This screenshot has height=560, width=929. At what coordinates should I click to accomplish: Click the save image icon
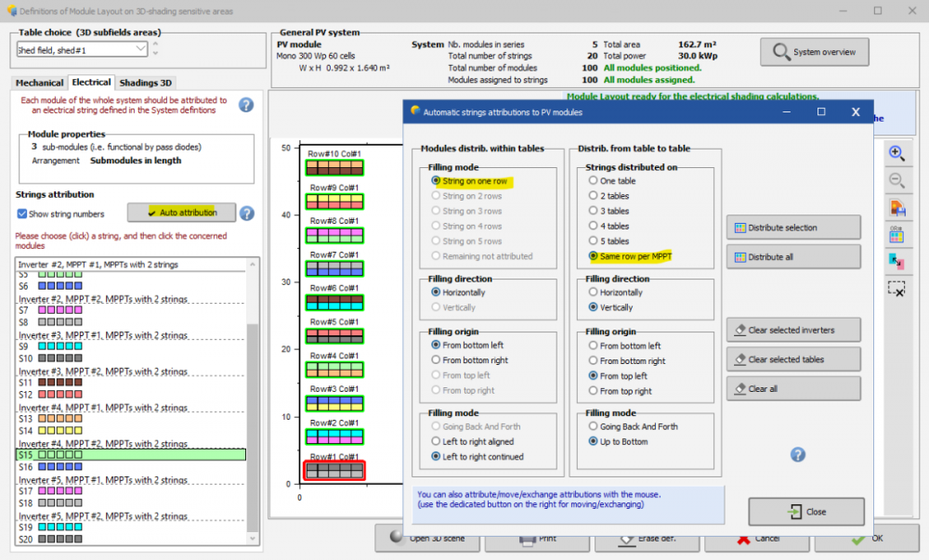point(896,207)
